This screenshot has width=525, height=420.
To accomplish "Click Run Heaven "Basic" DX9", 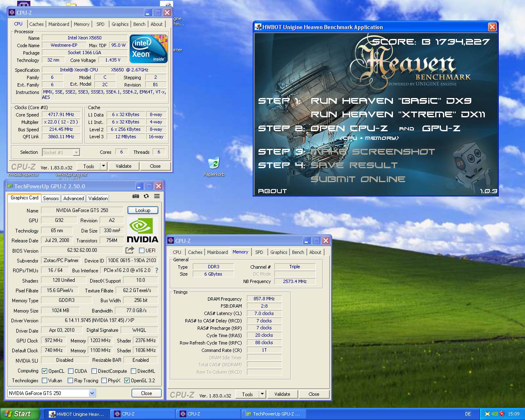I will (x=391, y=101).
